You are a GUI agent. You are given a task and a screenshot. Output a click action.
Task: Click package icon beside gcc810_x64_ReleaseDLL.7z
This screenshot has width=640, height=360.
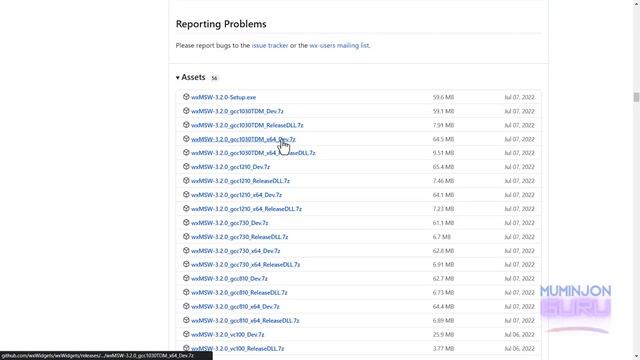(186, 320)
